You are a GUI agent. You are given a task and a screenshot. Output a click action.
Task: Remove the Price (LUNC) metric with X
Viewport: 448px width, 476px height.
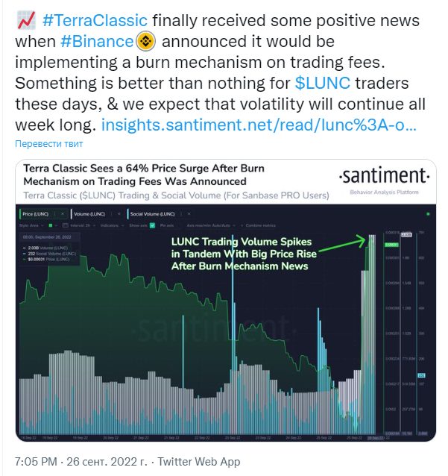tap(63, 214)
